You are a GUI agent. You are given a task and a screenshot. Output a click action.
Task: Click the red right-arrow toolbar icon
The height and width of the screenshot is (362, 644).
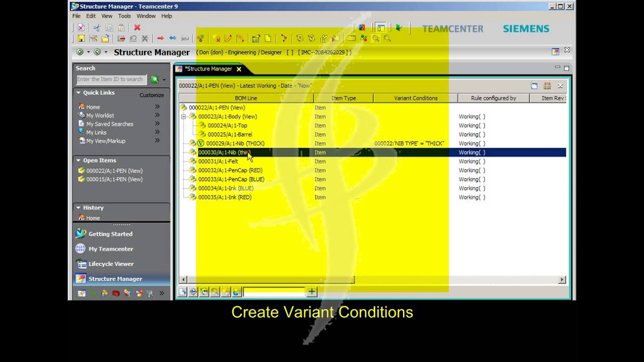tap(160, 38)
